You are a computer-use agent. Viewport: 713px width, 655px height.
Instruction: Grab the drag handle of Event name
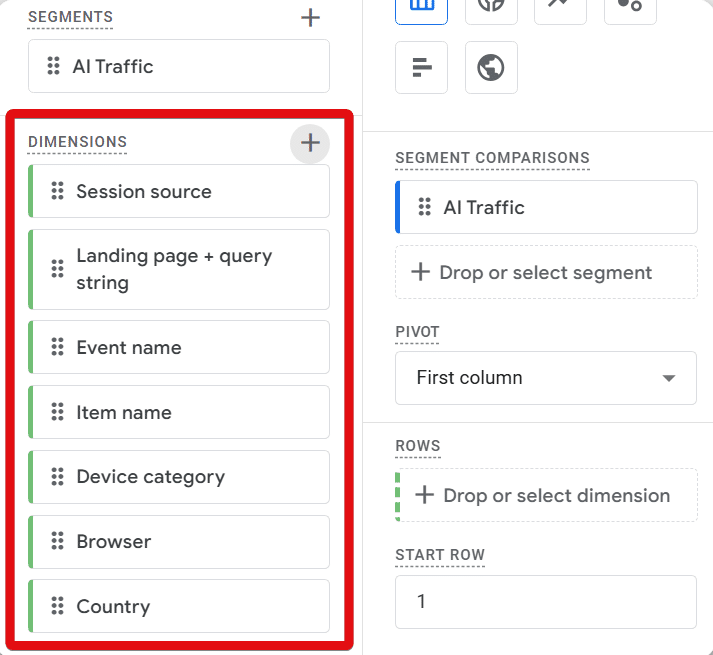[x=57, y=347]
